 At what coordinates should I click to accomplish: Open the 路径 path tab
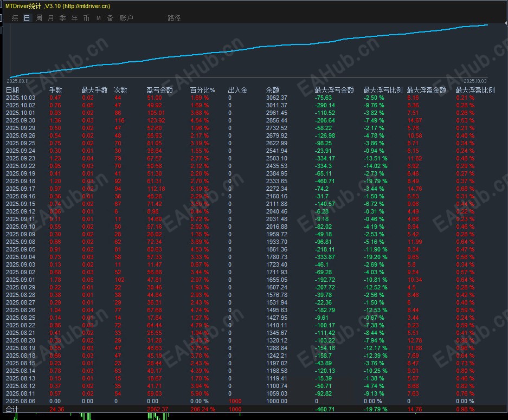[x=174, y=18]
